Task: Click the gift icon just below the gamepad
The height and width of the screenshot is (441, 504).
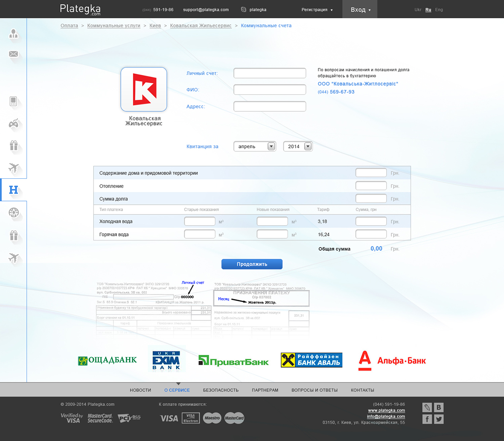Action: tap(14, 145)
